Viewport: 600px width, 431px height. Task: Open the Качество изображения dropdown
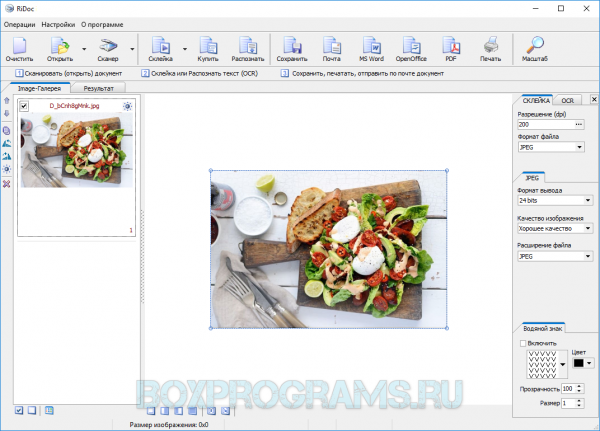(588, 229)
